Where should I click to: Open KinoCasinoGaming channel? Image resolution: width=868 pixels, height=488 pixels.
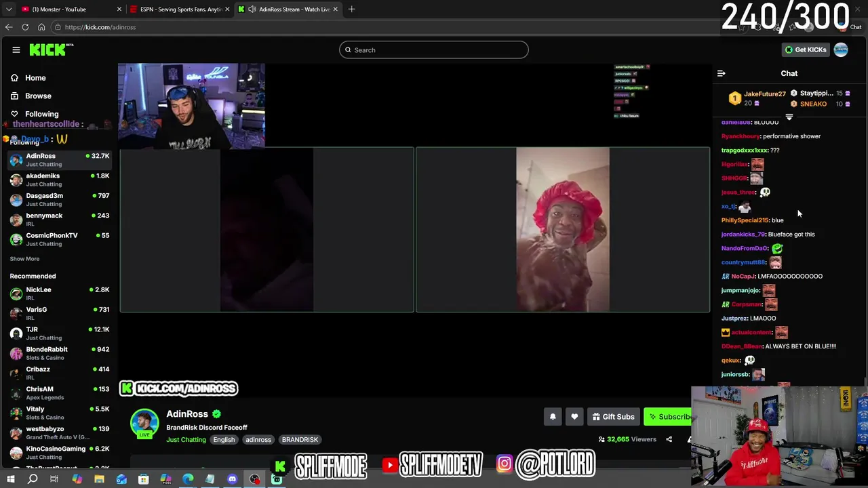[x=60, y=452]
